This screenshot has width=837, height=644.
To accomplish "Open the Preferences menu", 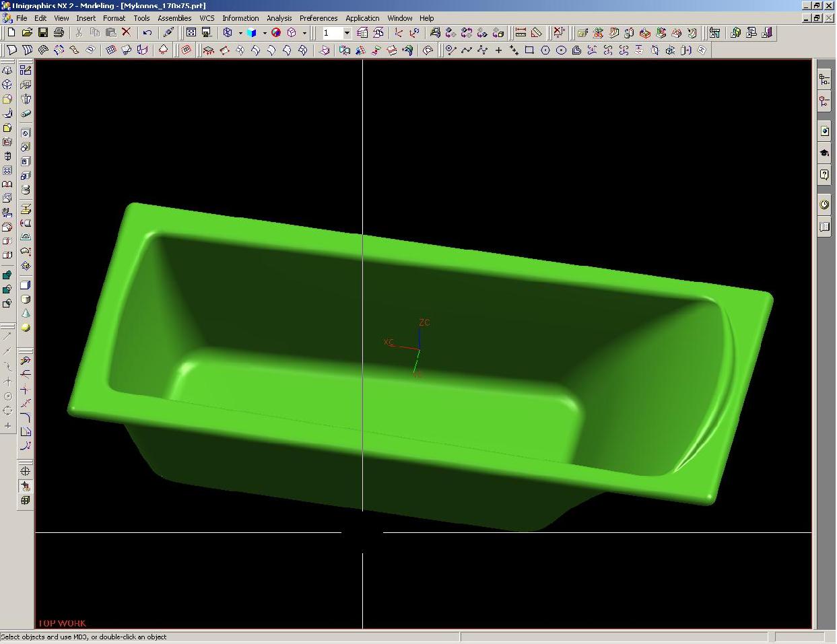I will tap(318, 18).
